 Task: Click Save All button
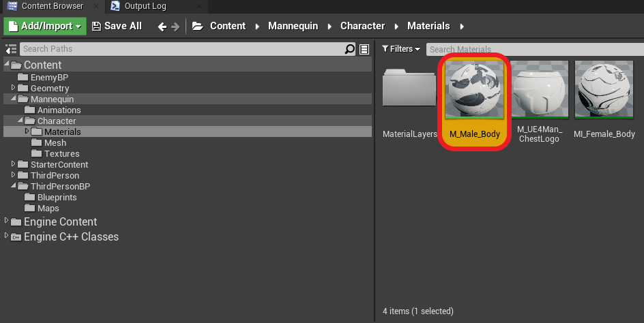117,27
